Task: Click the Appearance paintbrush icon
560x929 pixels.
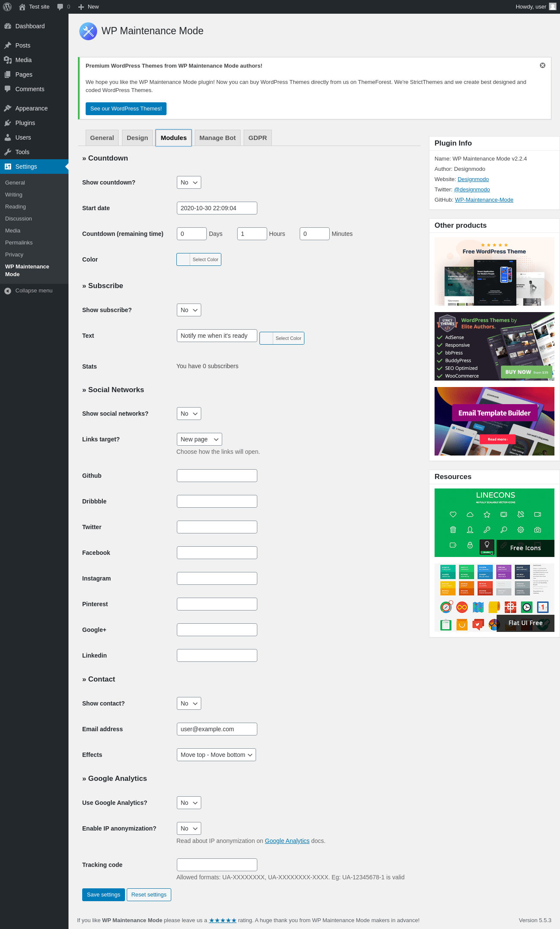Action: click(8, 108)
